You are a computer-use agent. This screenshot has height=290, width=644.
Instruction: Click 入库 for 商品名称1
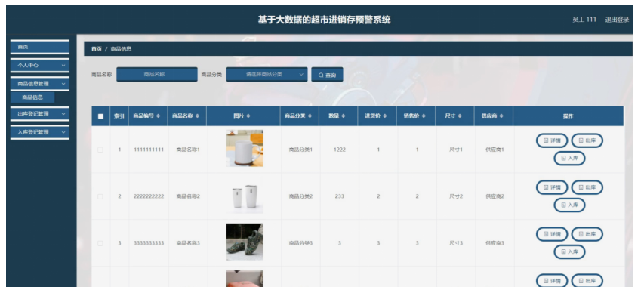[569, 158]
